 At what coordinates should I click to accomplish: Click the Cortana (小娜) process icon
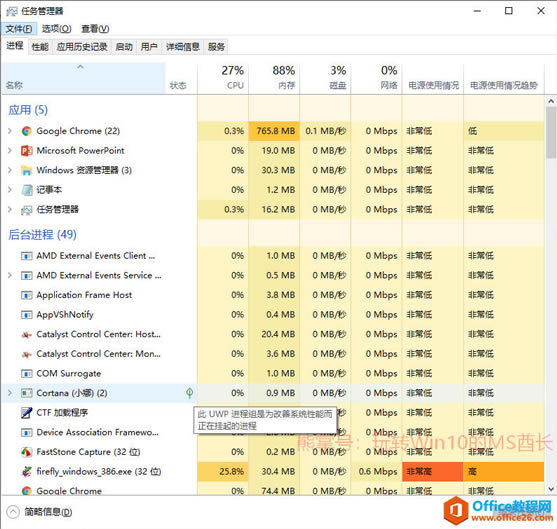click(x=26, y=393)
